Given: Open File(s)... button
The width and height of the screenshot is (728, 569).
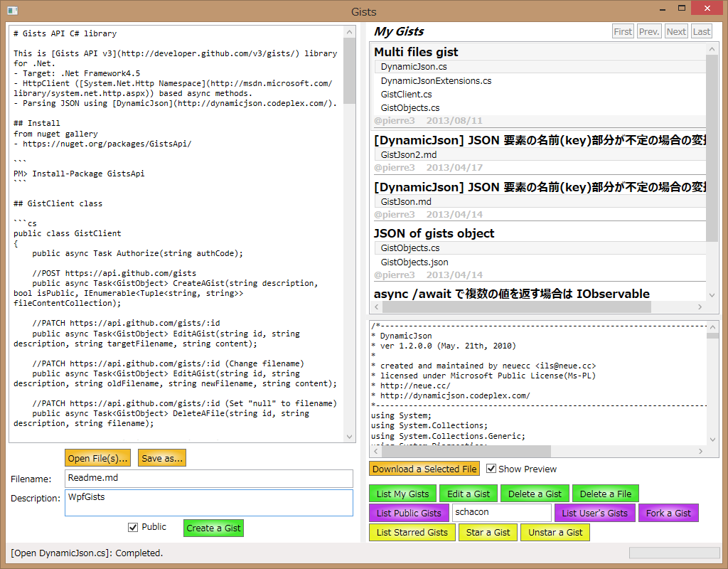Looking at the screenshot, I should pyautogui.click(x=97, y=458).
